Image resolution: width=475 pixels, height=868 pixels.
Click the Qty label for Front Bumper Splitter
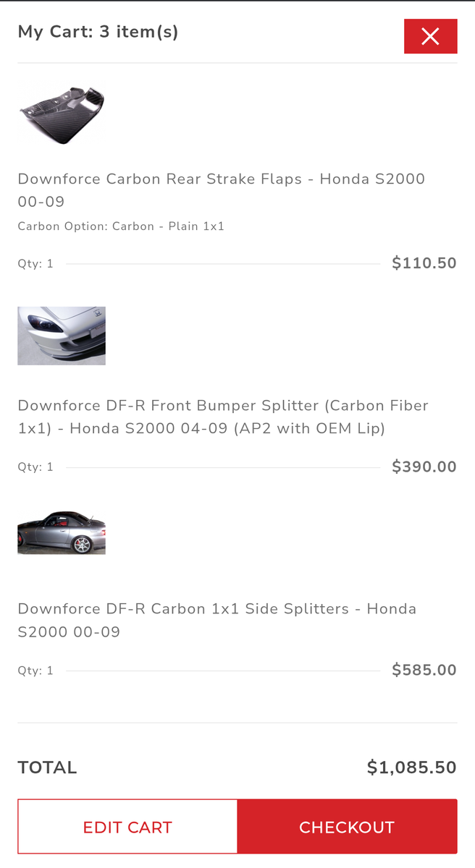point(35,467)
